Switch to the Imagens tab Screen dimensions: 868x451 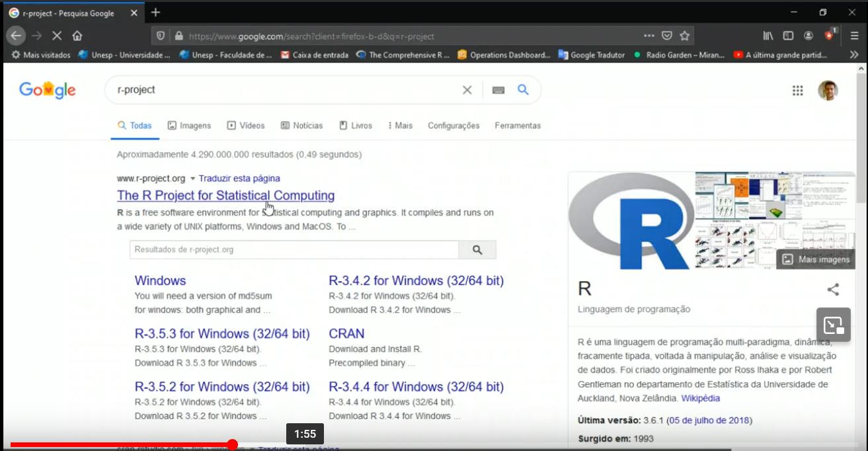click(189, 126)
